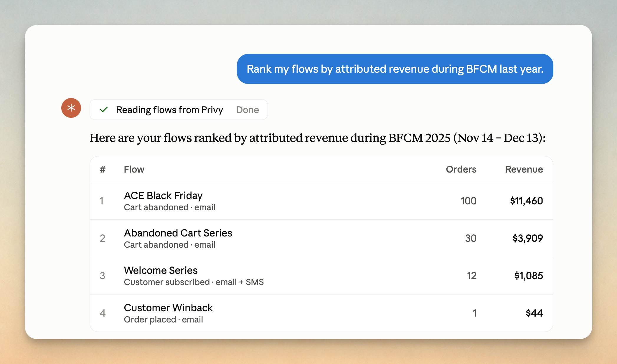The width and height of the screenshot is (617, 364).
Task: Click rank number 2 in the Abandoned Cart Series row
Action: pyautogui.click(x=103, y=238)
